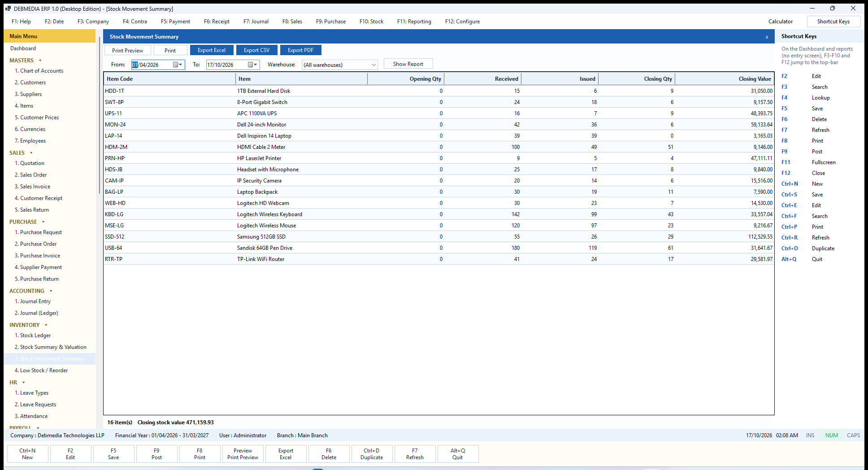This screenshot has width=868, height=470.
Task: Click the Show Report button
Action: tap(408, 64)
